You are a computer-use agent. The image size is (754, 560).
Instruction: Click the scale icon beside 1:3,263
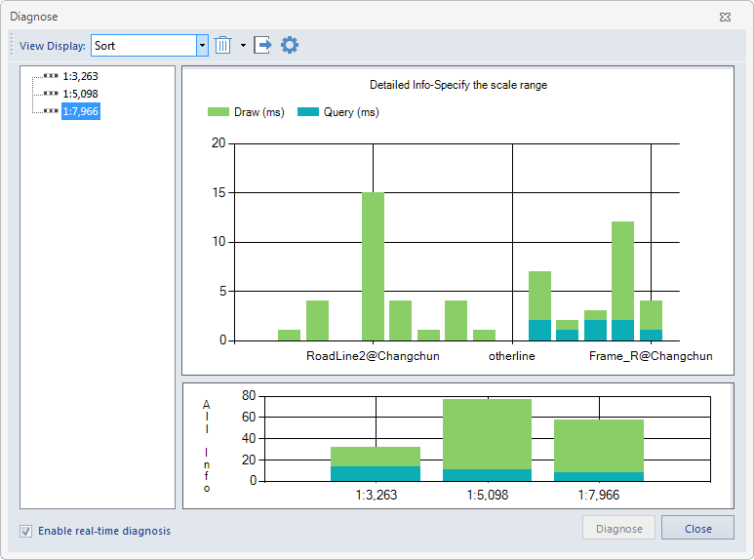point(51,76)
